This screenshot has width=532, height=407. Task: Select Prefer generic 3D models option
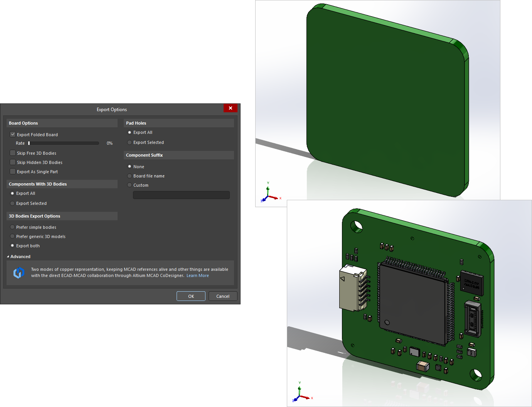(12, 236)
